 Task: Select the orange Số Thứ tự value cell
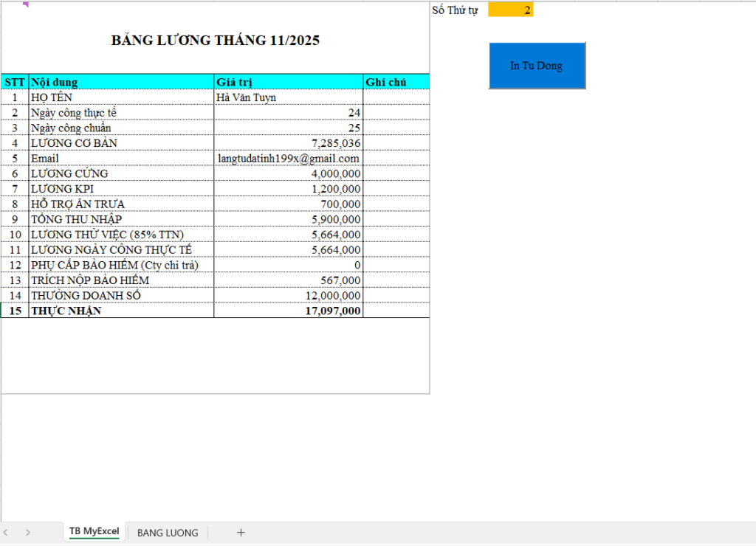[x=510, y=10]
